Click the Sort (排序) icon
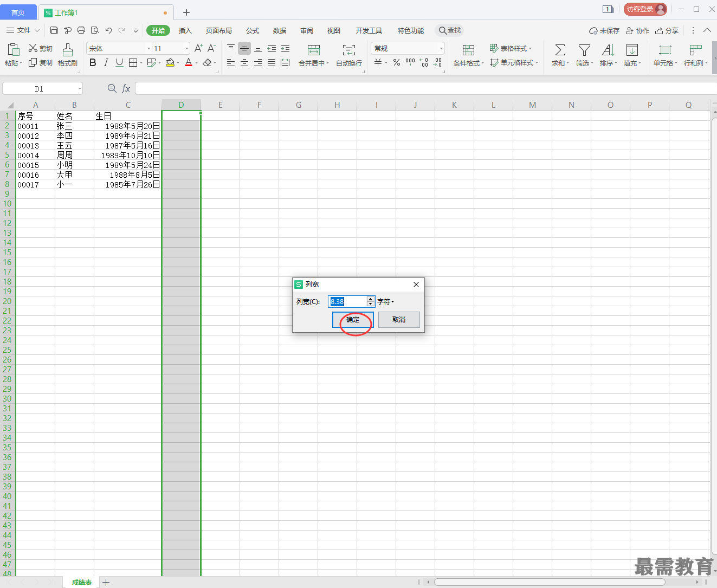Viewport: 717px width, 588px height. click(608, 50)
